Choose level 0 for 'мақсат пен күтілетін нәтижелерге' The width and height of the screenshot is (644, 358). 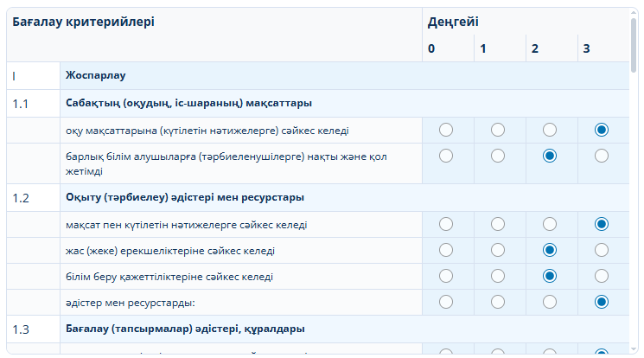(446, 224)
